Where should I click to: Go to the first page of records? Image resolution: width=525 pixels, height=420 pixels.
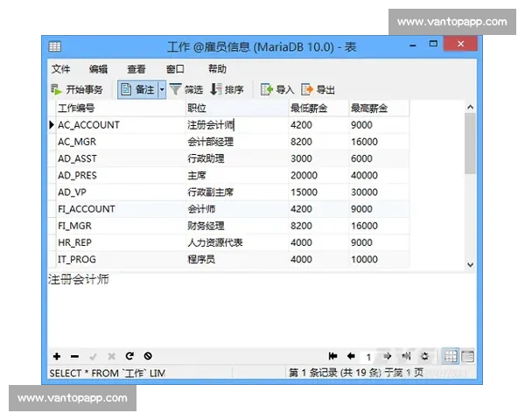[333, 356]
